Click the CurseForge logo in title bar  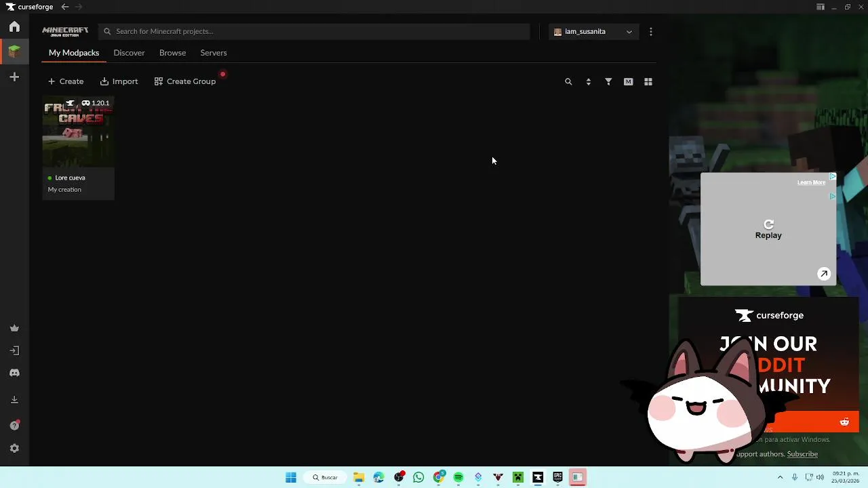pyautogui.click(x=29, y=7)
